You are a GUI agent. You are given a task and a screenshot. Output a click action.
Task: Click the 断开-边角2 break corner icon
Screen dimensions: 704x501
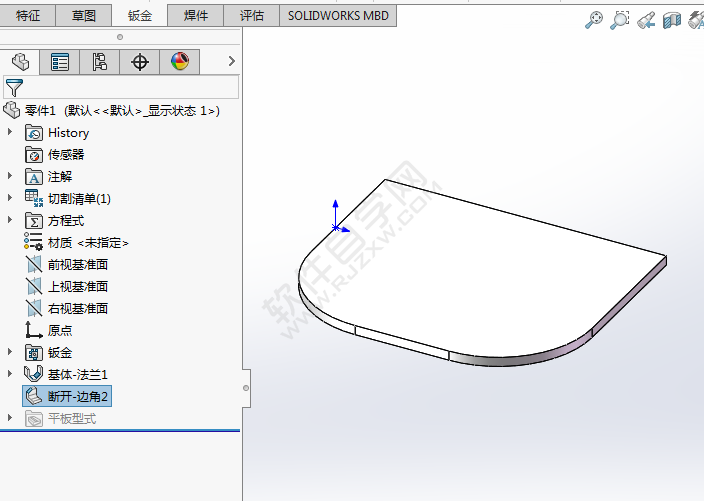pos(34,396)
